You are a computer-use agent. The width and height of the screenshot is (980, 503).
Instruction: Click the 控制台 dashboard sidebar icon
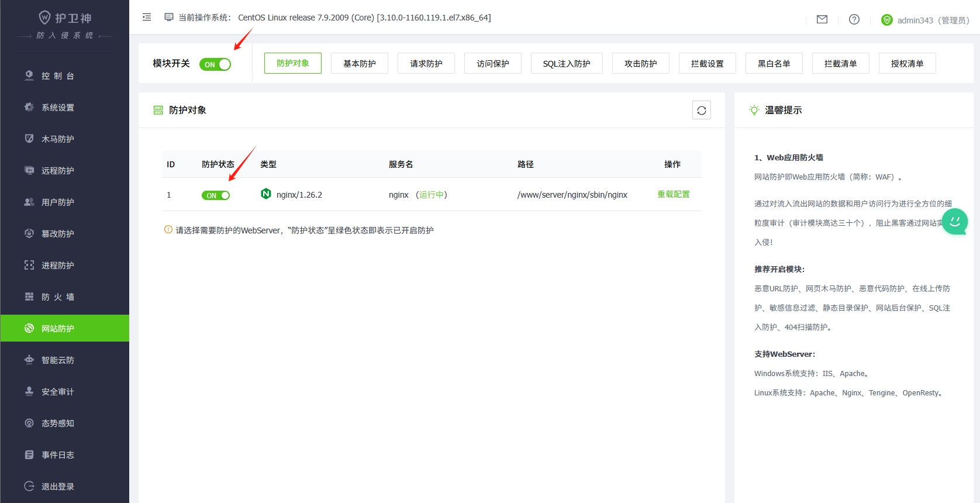click(29, 75)
